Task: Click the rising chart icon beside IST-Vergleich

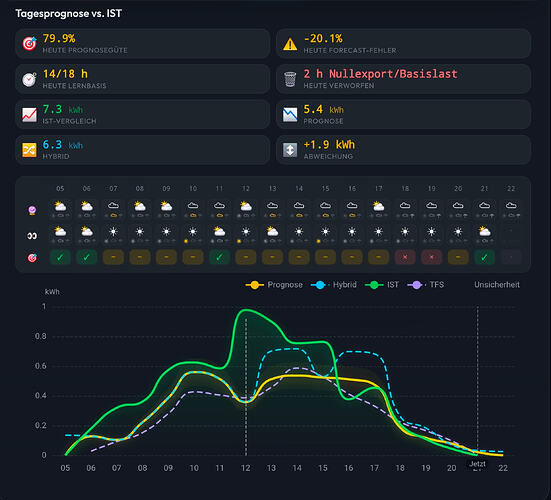Action: point(30,115)
